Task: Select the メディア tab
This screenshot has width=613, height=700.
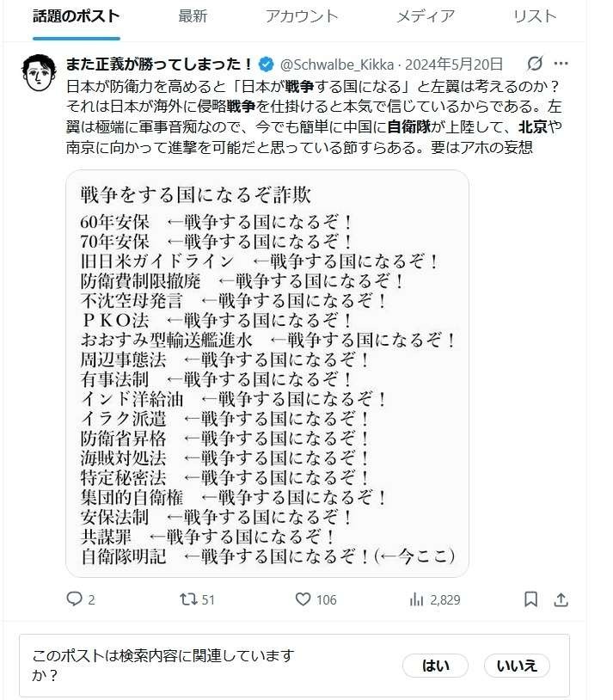Action: (426, 16)
